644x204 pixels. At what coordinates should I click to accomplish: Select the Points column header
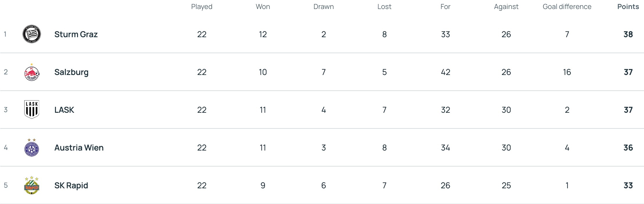click(628, 7)
